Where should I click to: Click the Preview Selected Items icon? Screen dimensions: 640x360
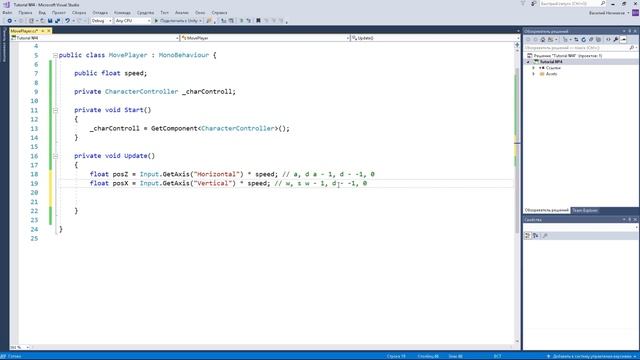click(x=623, y=40)
